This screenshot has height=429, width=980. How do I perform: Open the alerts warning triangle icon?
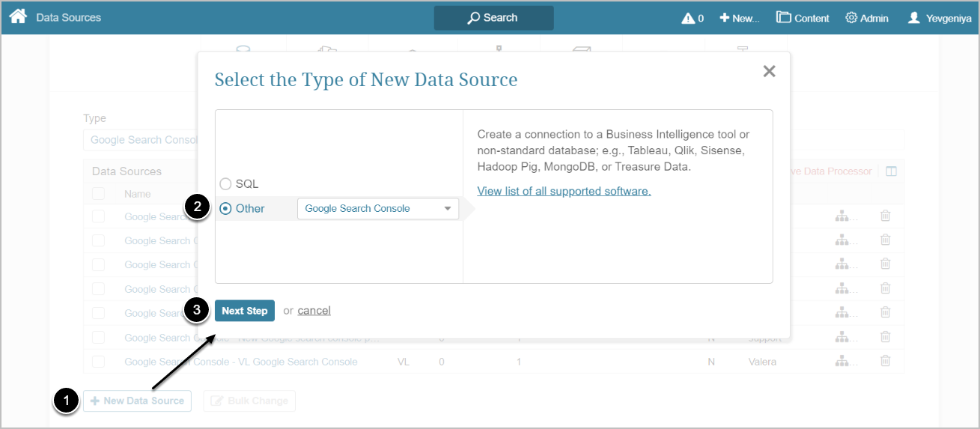(688, 18)
